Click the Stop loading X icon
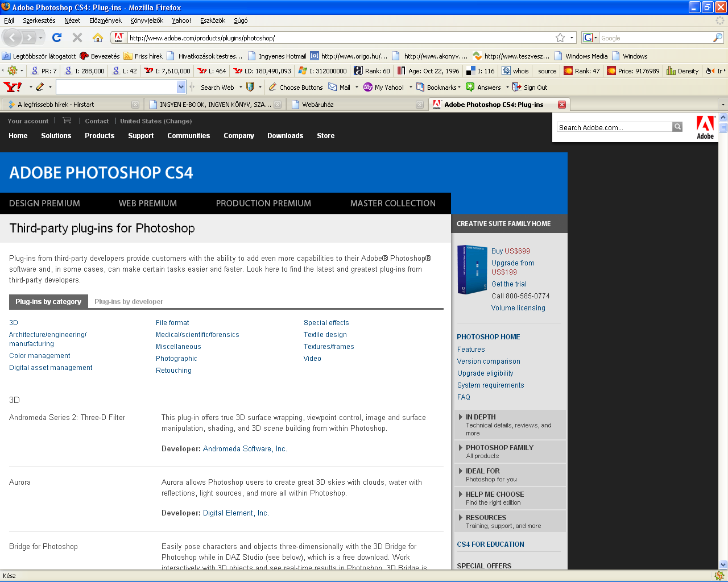The width and height of the screenshot is (728, 582). [77, 38]
